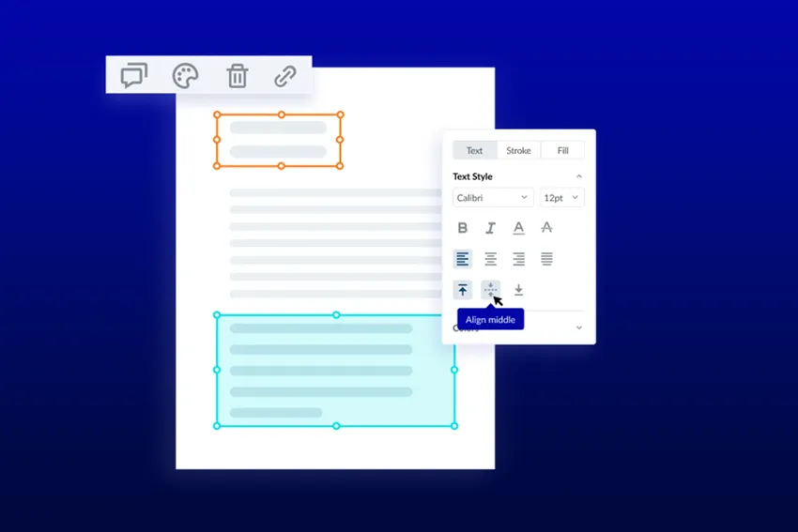
Task: Select align middle vertical option
Action: 490,289
